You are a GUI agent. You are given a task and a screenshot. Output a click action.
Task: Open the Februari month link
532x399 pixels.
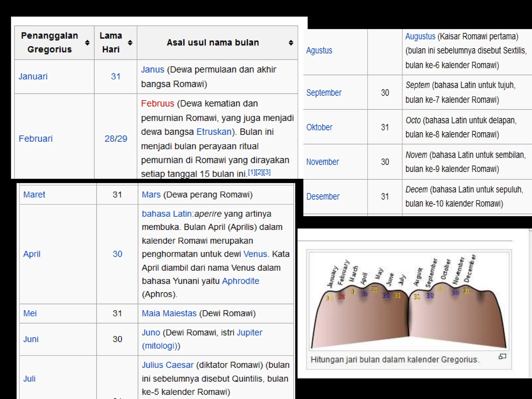[36, 139]
